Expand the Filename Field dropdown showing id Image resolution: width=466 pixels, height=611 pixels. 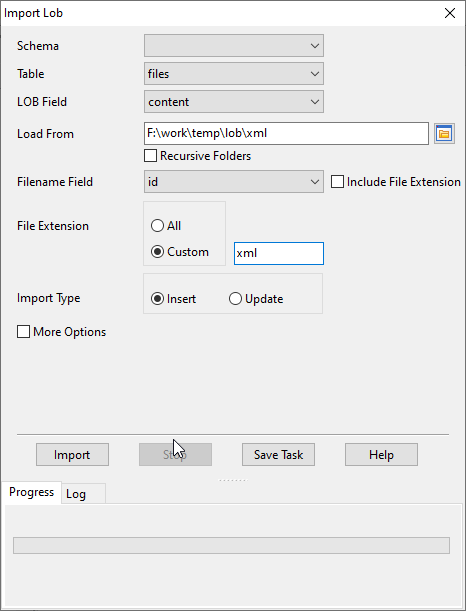[234, 182]
